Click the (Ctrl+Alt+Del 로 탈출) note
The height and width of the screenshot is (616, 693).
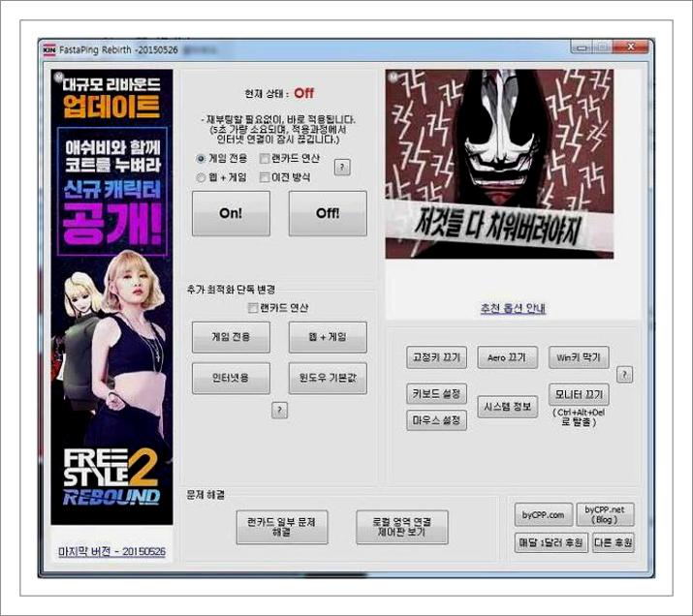(579, 417)
